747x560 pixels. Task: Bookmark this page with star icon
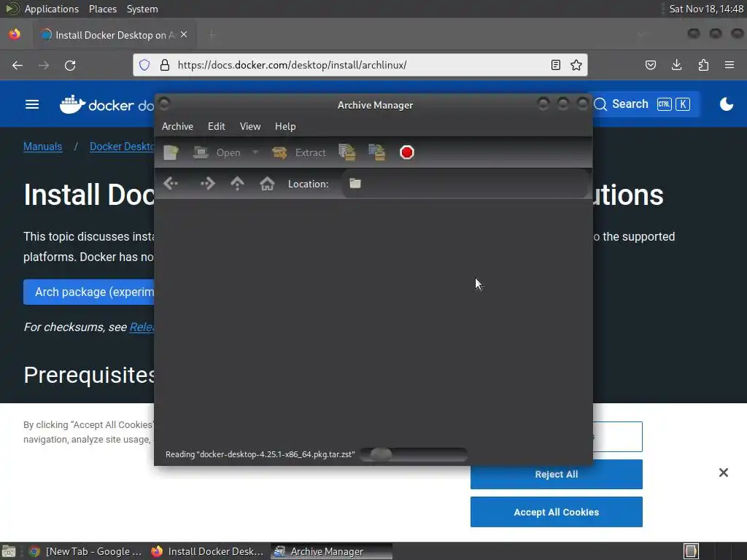[576, 65]
